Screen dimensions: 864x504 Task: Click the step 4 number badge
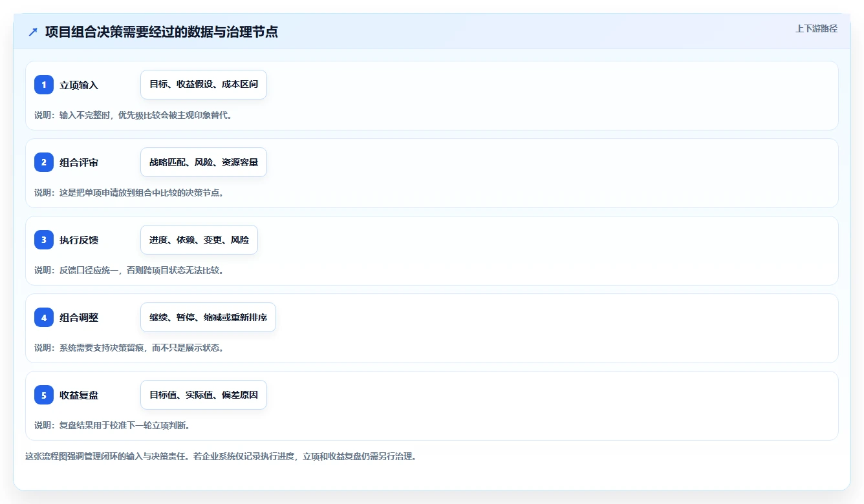pos(44,317)
